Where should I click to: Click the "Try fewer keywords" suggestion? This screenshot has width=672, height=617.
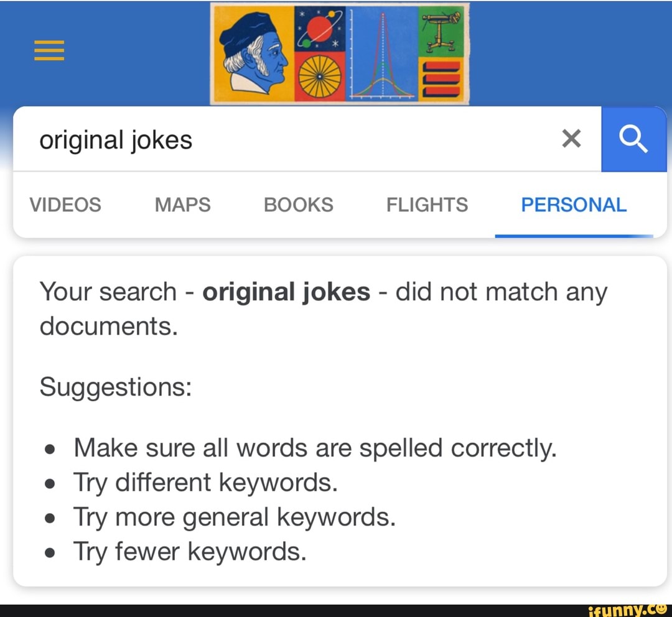(190, 551)
